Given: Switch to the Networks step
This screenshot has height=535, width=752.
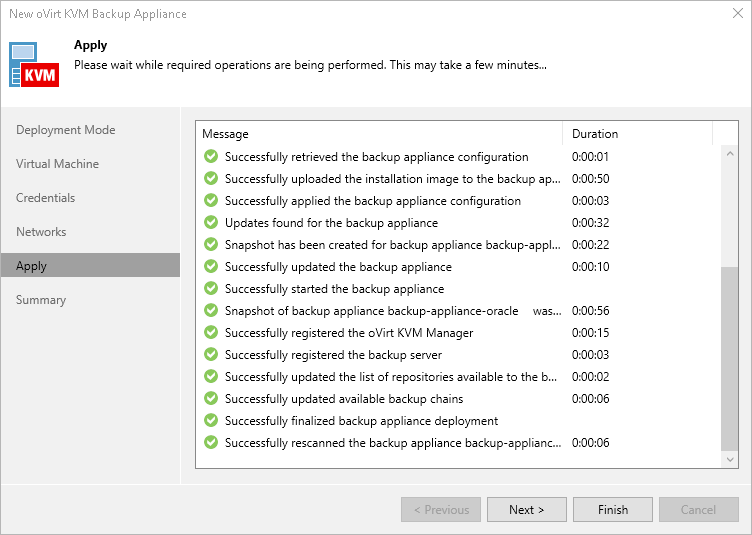Looking at the screenshot, I should 41,232.
